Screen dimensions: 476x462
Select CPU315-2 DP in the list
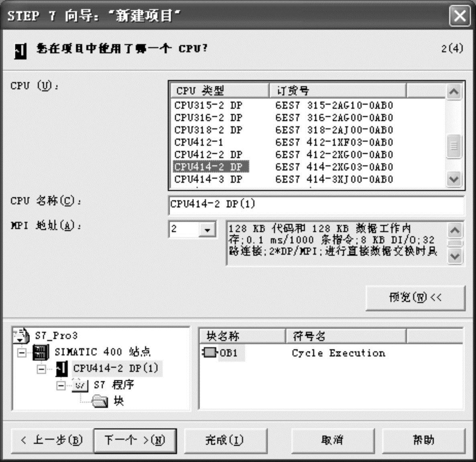point(208,105)
